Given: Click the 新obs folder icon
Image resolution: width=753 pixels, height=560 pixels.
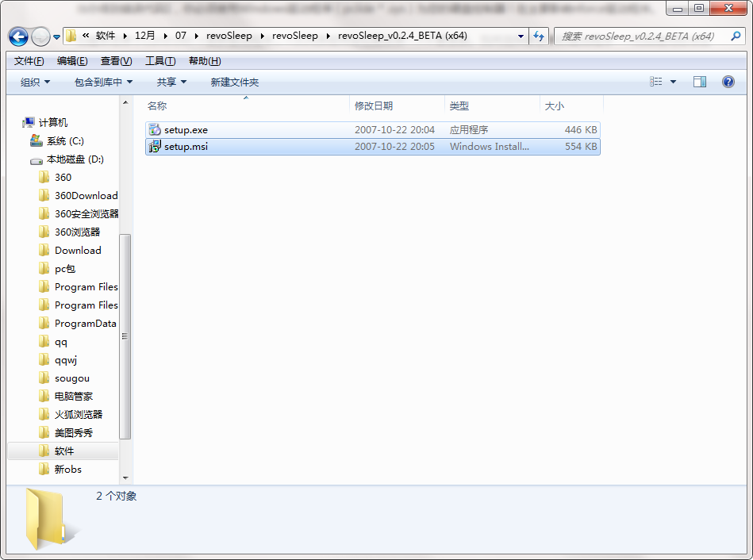Looking at the screenshot, I should [44, 470].
